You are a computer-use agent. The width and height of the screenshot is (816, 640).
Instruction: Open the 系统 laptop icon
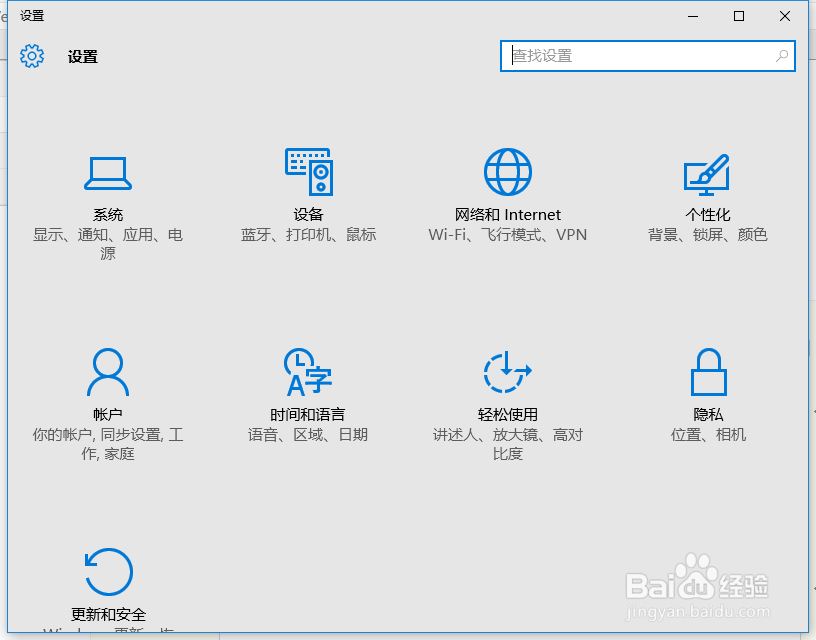108,173
